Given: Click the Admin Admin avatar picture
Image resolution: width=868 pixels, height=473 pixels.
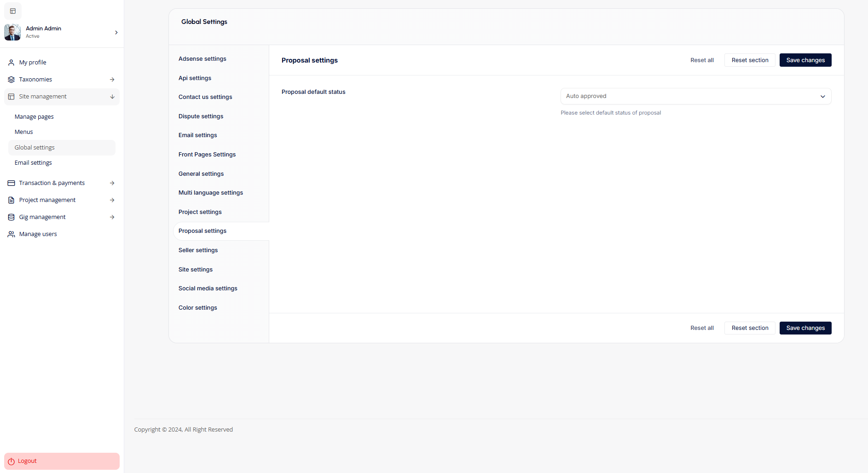Looking at the screenshot, I should [12, 32].
